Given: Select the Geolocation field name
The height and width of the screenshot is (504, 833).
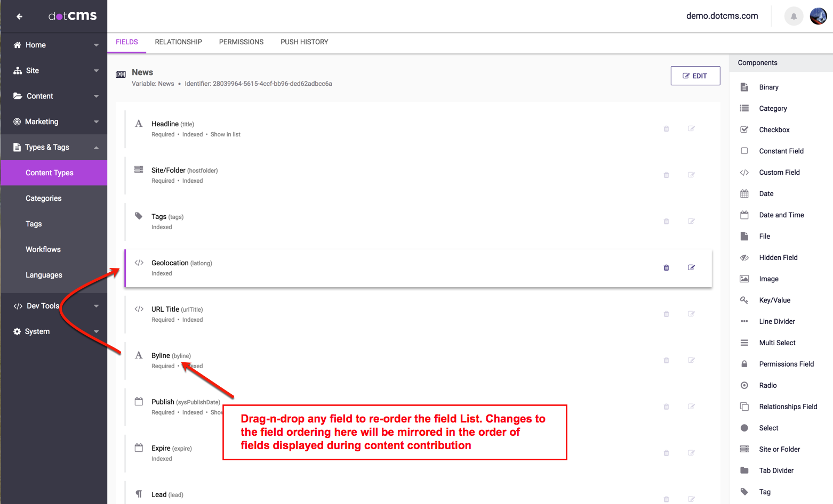Looking at the screenshot, I should (x=170, y=263).
